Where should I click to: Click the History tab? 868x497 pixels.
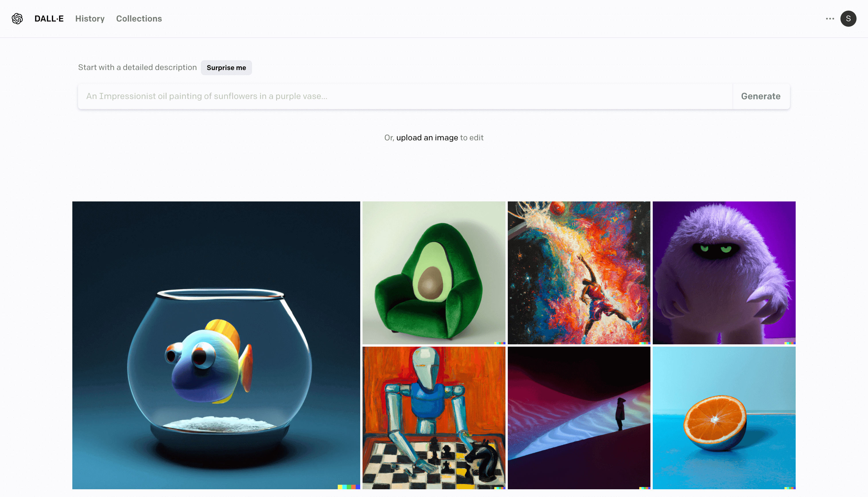click(x=90, y=18)
